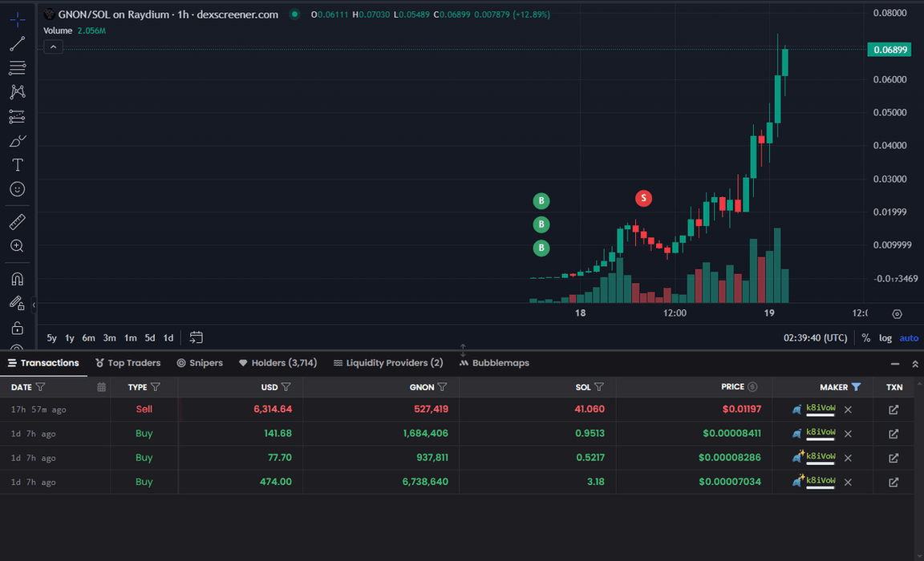
Task: Open the go to date calendar icon
Action: 197,337
